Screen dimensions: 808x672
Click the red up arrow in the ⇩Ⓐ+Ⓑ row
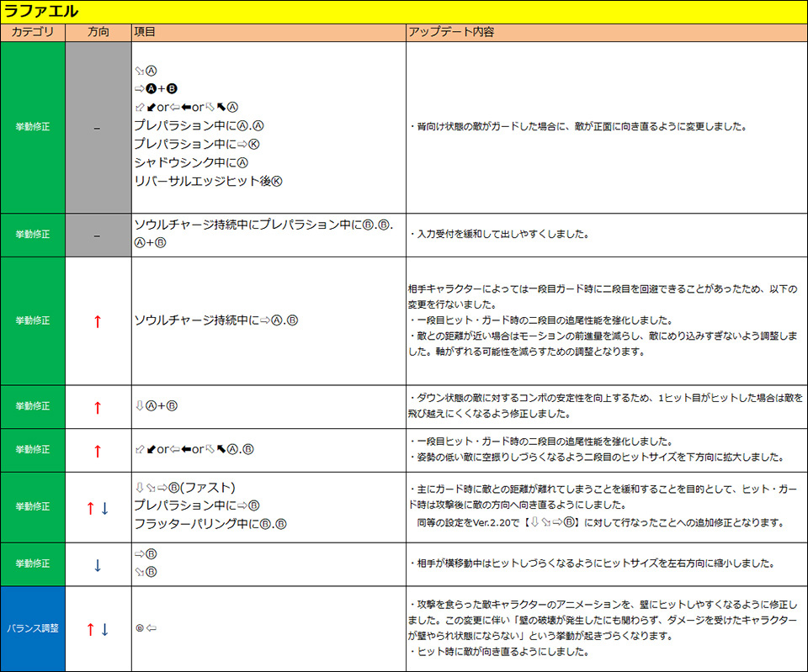[97, 407]
